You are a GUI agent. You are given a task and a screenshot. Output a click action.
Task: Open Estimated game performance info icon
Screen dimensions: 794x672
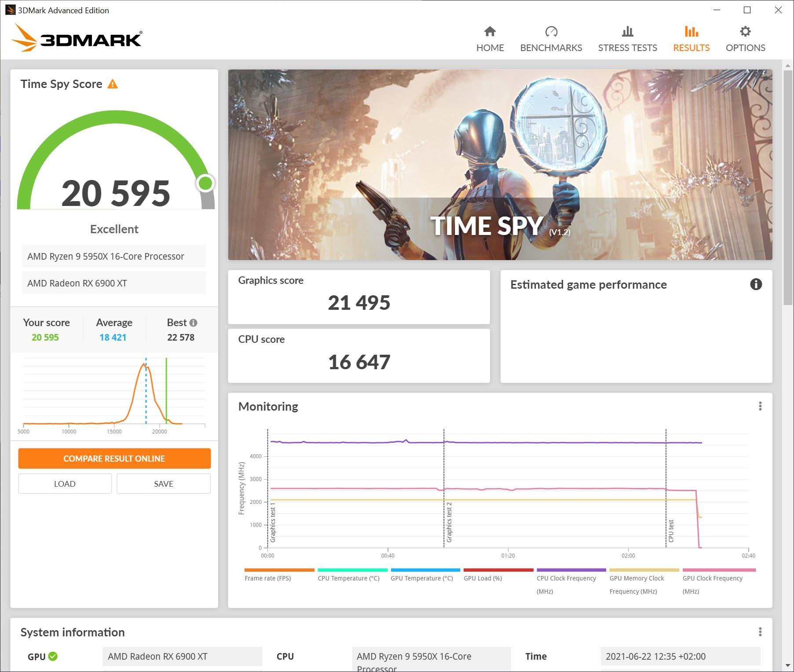click(x=756, y=284)
